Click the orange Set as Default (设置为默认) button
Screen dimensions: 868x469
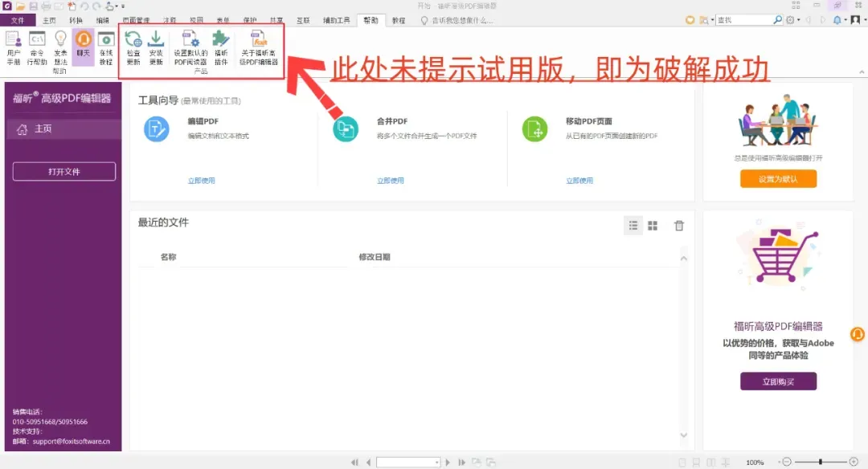point(778,178)
